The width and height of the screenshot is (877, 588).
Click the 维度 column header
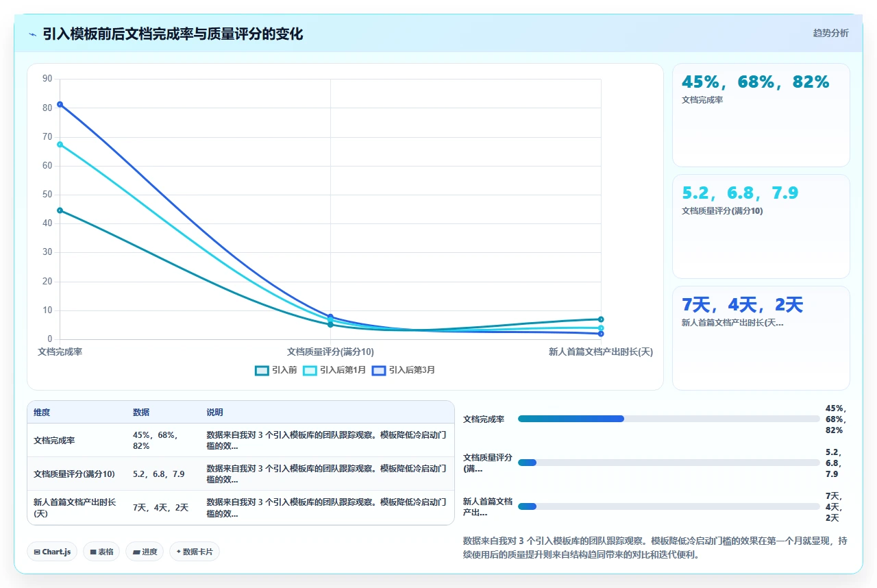[42, 413]
